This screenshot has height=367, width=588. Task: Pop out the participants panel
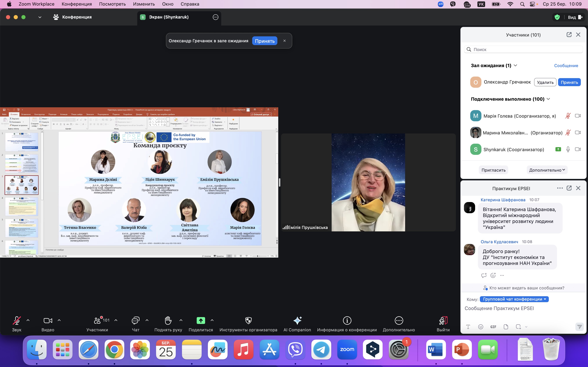[569, 35]
